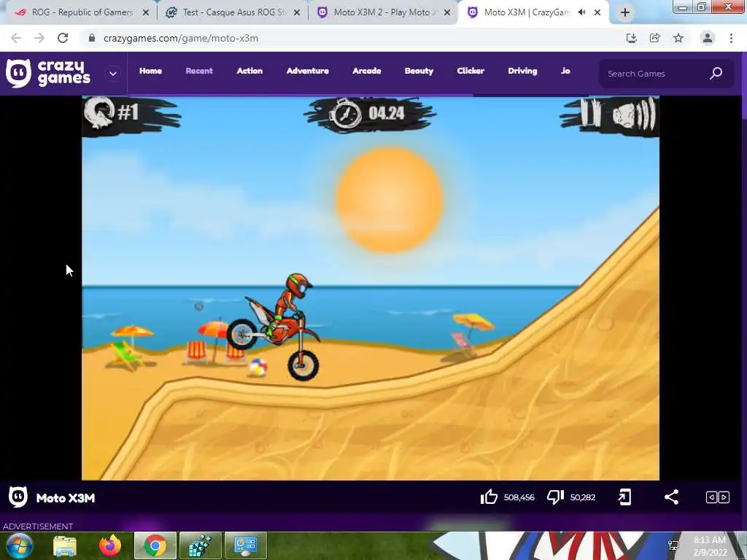Restart level with in-game restart icon
This screenshot has height=560, width=747.
tap(99, 112)
